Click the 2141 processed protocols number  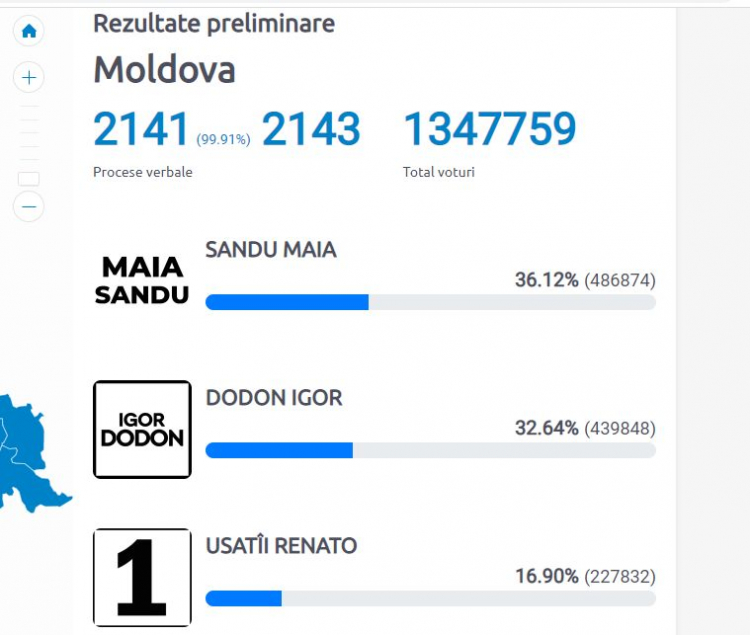tap(141, 129)
